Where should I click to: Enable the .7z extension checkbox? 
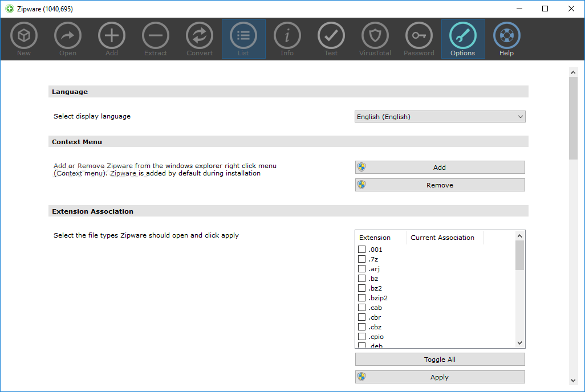coord(361,259)
